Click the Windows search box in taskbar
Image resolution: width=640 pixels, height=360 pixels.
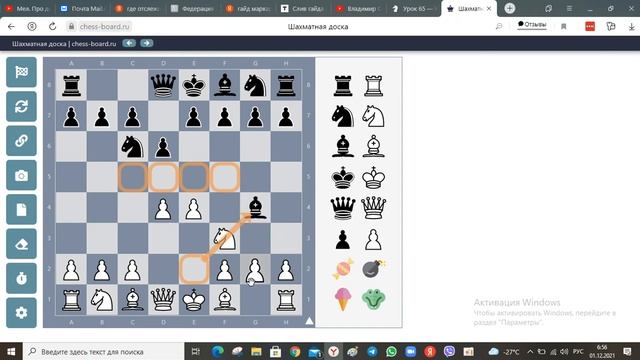(104, 351)
